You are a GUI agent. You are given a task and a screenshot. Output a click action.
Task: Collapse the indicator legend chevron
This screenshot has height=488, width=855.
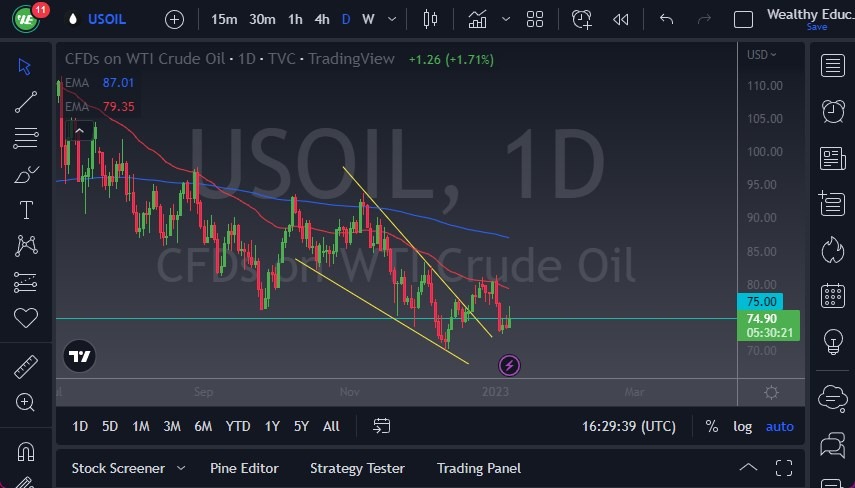click(80, 131)
